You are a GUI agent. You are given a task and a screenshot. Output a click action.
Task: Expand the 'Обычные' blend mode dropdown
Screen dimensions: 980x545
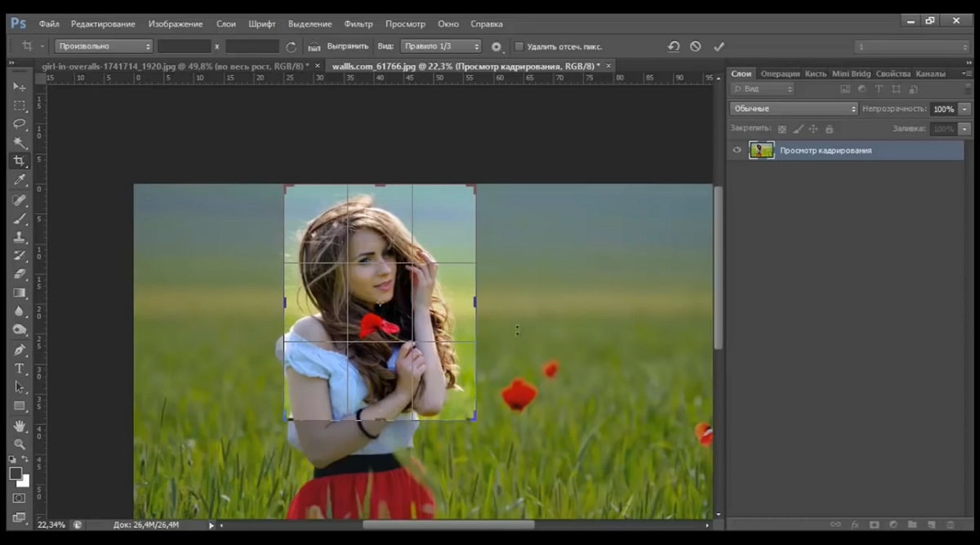pos(794,109)
